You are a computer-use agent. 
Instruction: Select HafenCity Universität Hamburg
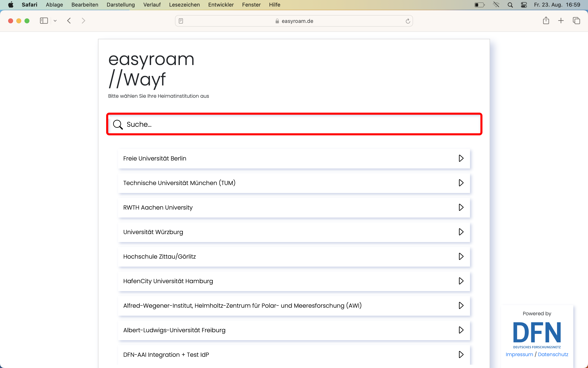(x=294, y=281)
